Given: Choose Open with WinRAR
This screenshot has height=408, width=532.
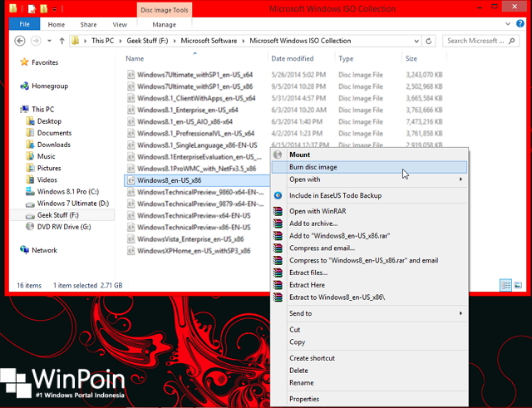Looking at the screenshot, I should 369,211.
